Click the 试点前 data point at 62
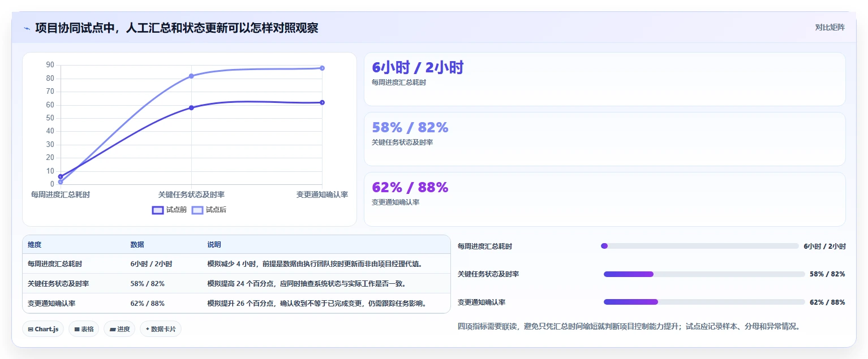 click(x=322, y=102)
